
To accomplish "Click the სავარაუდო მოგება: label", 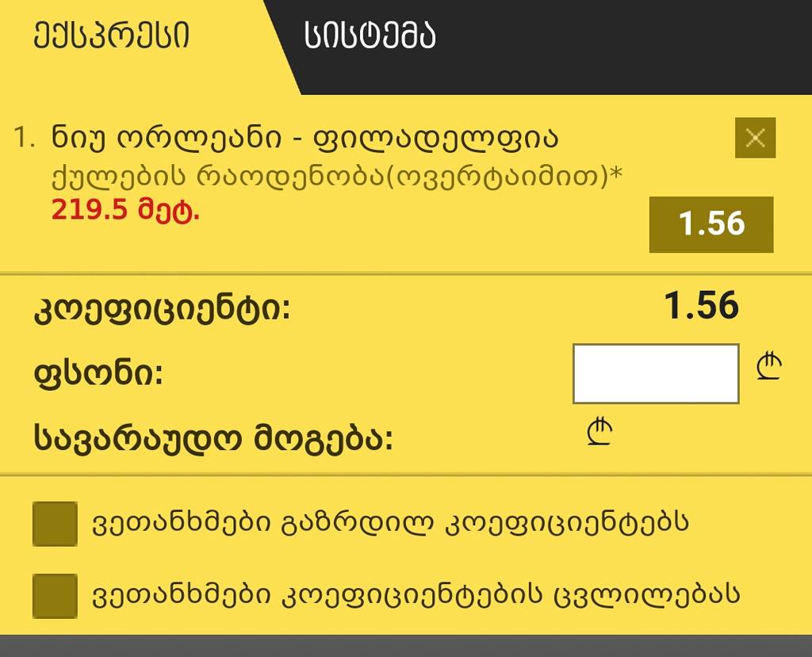I will tap(213, 439).
